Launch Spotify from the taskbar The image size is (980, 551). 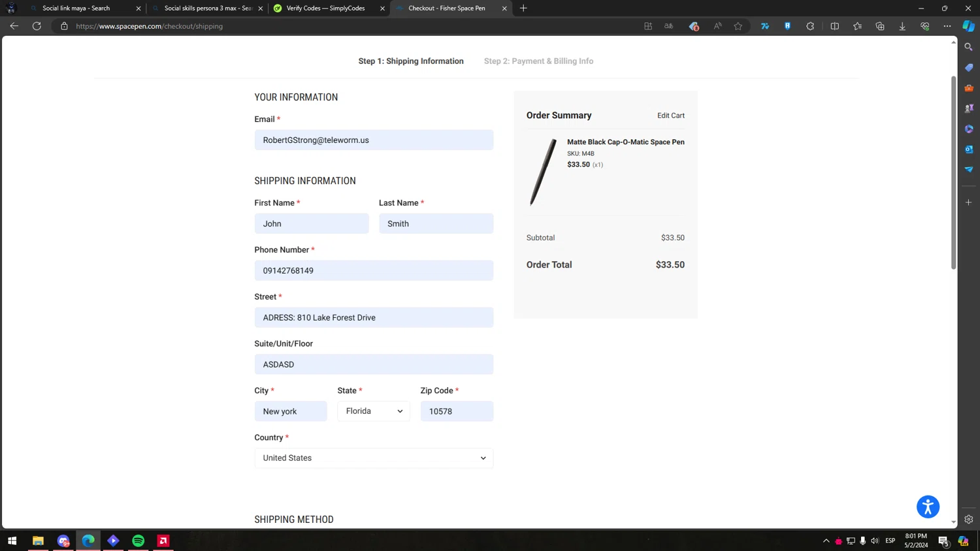point(139,541)
